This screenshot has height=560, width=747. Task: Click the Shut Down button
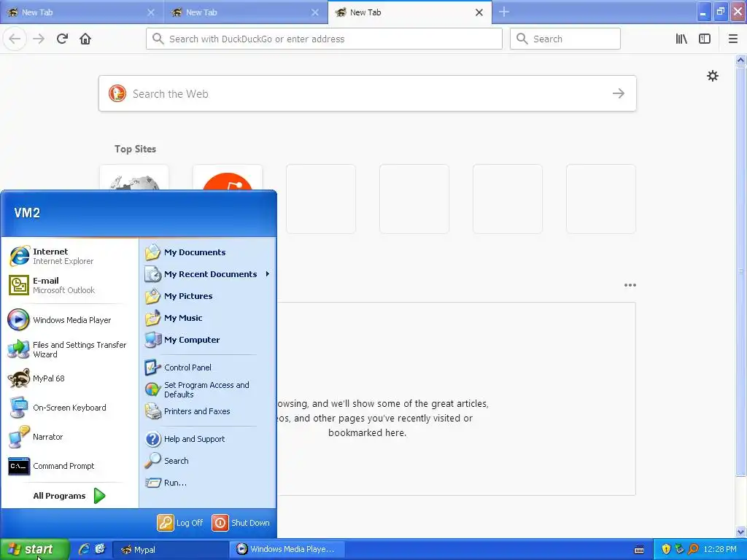pyautogui.click(x=241, y=523)
